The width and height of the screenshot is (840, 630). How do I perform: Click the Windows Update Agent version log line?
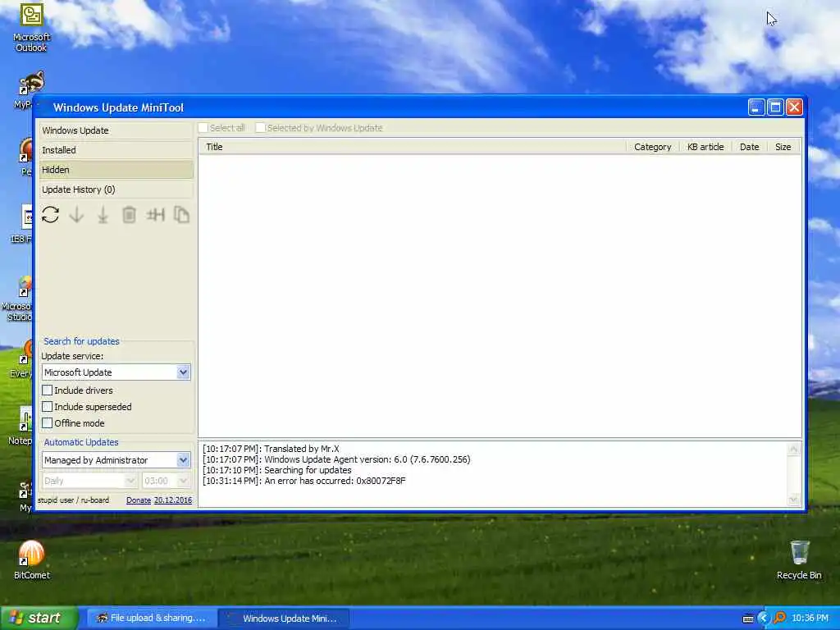[x=336, y=459]
